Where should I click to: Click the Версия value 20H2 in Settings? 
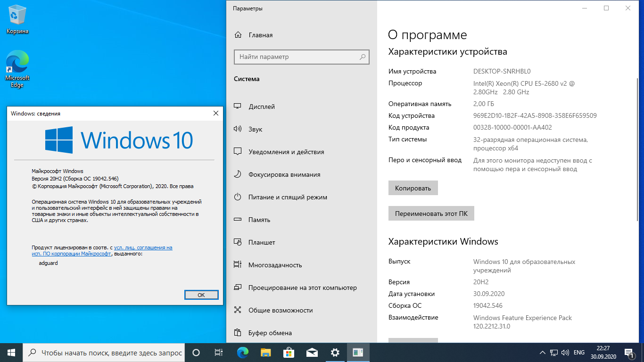pos(481,282)
